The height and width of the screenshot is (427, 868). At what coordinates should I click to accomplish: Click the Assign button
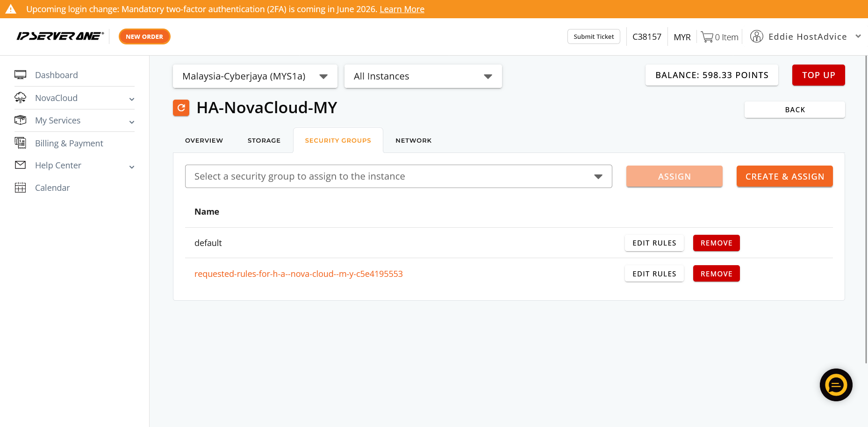pos(674,176)
